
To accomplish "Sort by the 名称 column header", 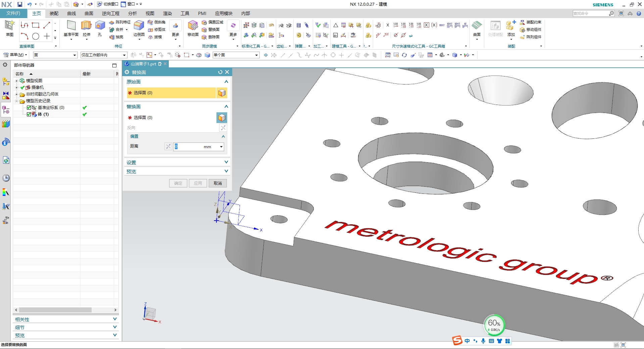I will point(47,74).
